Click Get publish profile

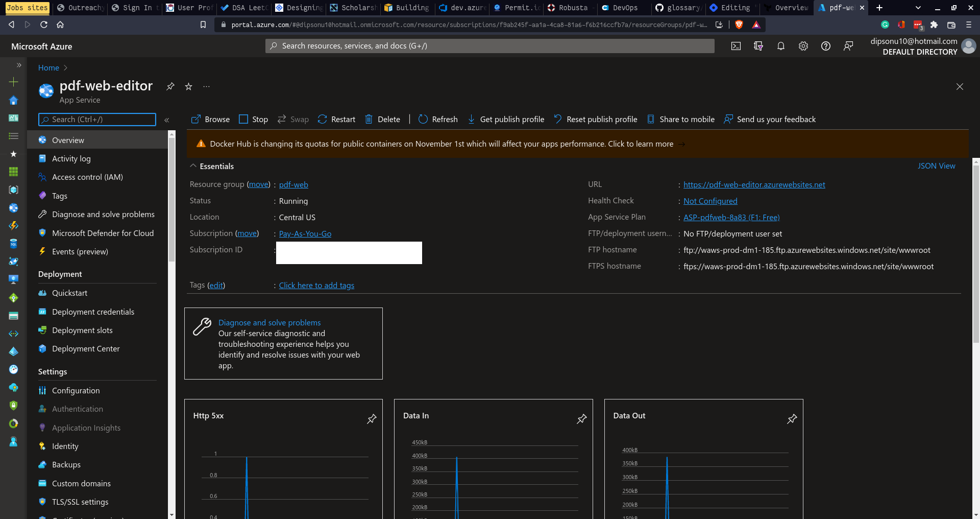click(x=506, y=120)
